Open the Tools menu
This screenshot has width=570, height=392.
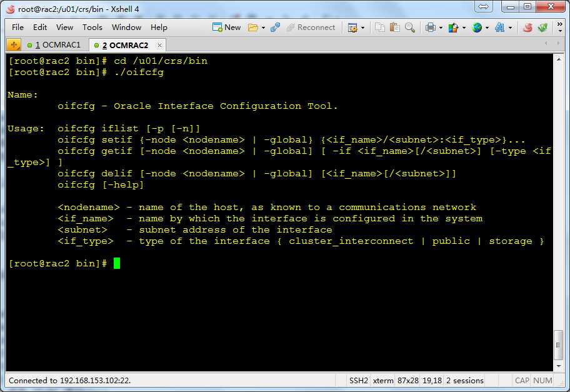[x=92, y=28]
